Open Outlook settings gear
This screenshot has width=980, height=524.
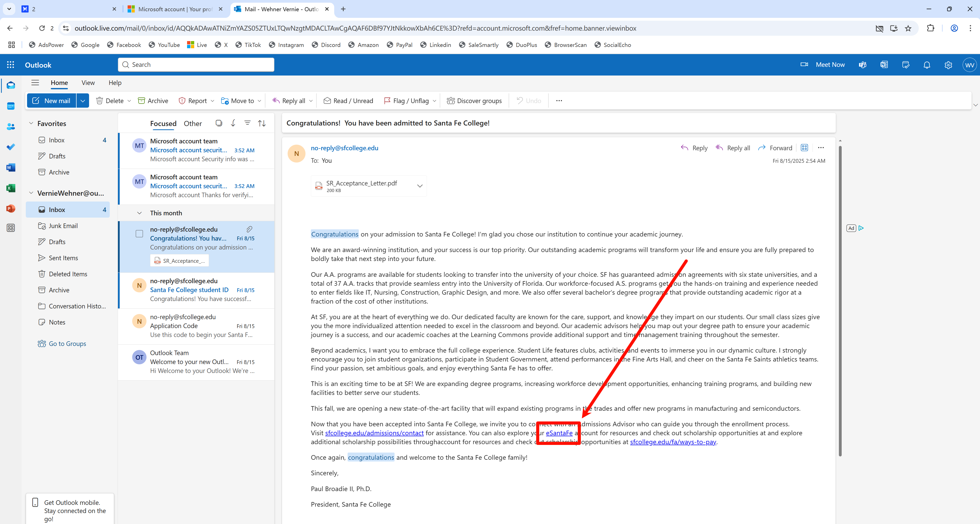948,65
